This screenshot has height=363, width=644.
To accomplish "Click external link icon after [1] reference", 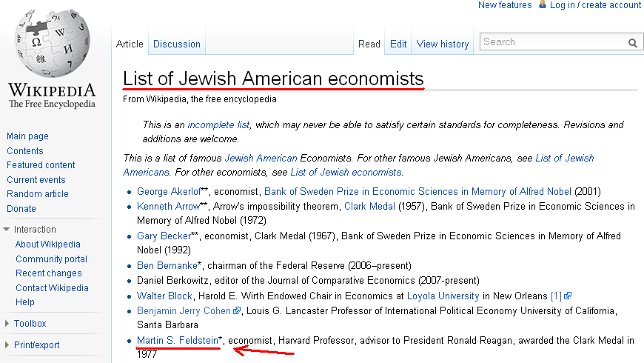I will coord(568,296).
